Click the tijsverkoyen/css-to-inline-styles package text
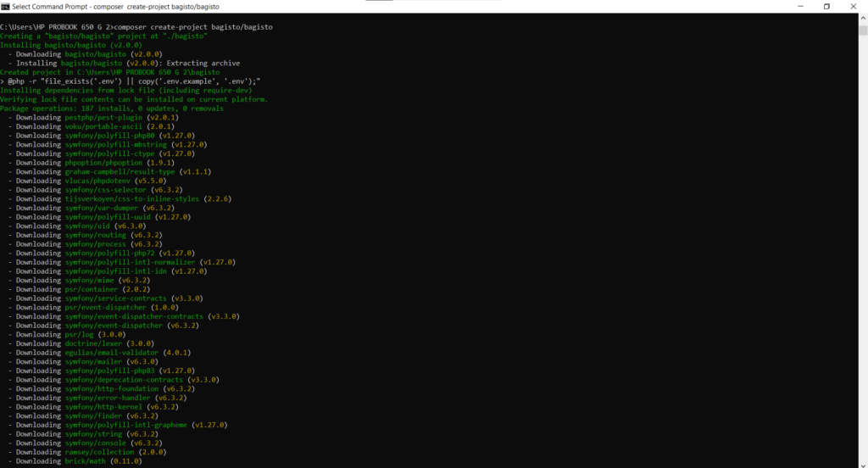This screenshot has width=868, height=468. click(131, 199)
